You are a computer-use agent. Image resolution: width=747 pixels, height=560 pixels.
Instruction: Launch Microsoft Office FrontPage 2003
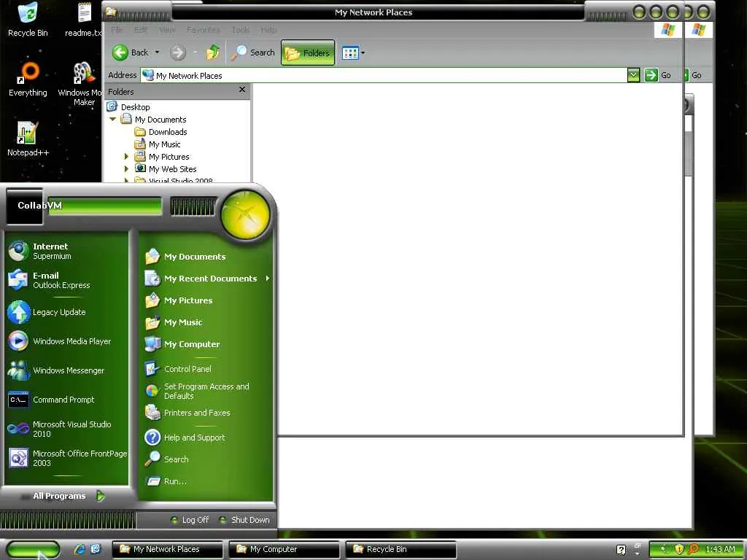(66, 458)
